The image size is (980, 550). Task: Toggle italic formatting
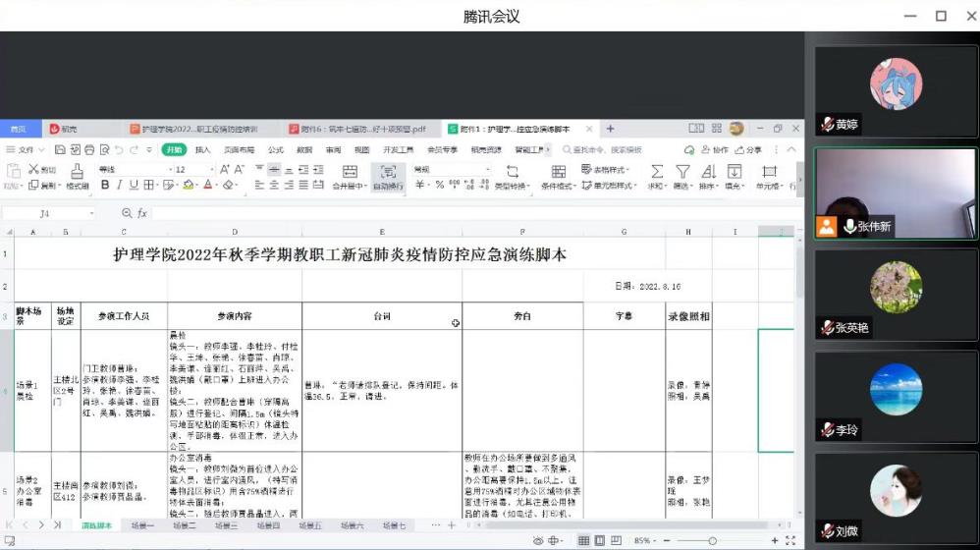click(x=119, y=185)
